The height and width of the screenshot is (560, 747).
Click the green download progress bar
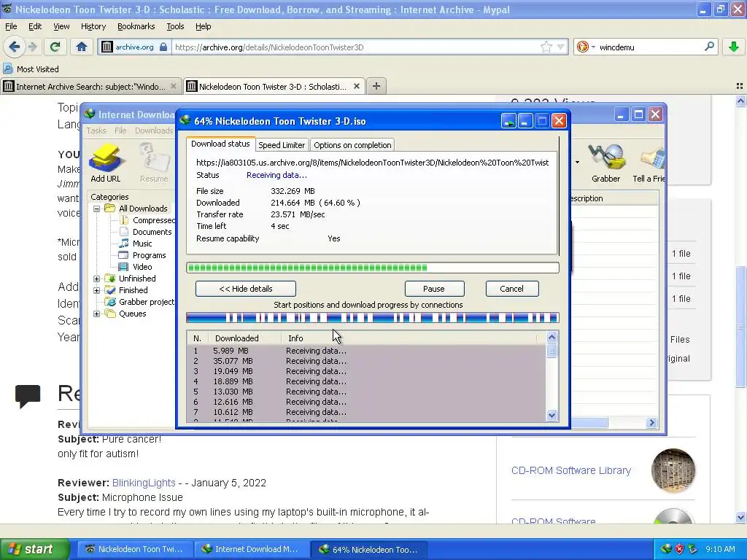point(373,268)
